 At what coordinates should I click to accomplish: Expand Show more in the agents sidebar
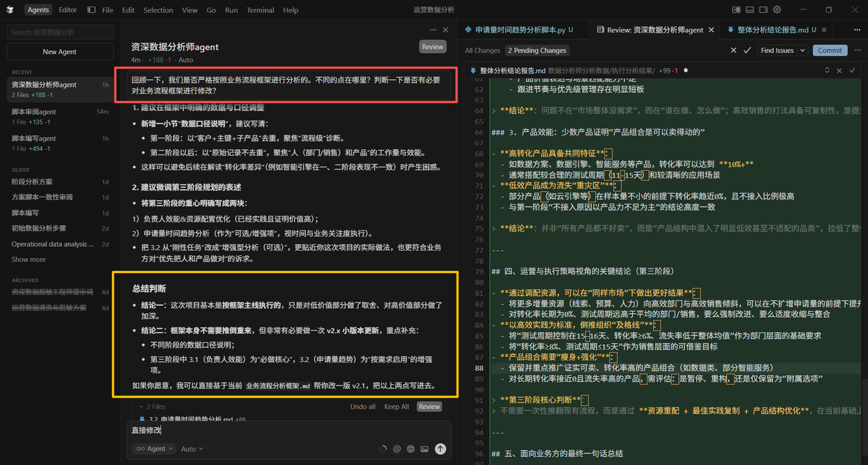coord(28,259)
